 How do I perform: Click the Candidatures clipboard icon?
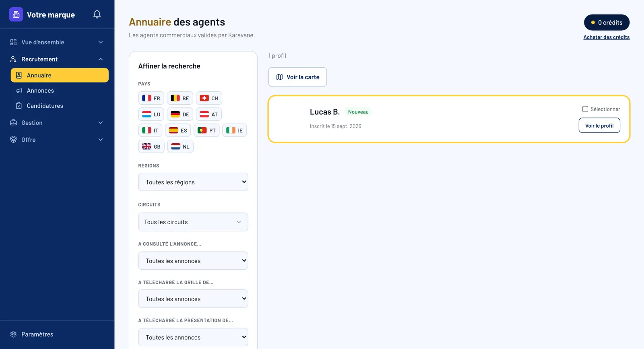tap(19, 106)
